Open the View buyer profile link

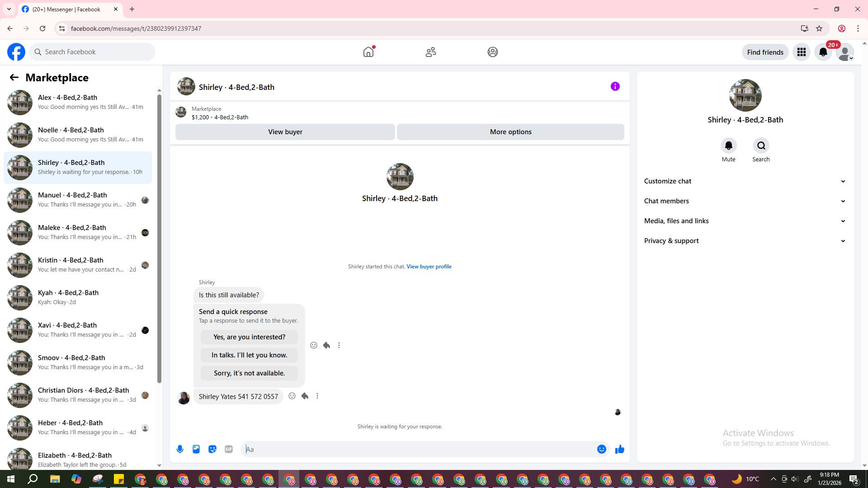point(429,267)
